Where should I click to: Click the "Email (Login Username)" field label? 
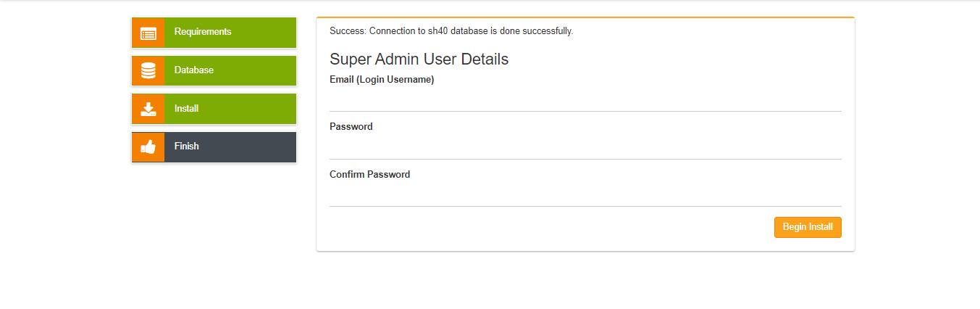click(x=382, y=80)
